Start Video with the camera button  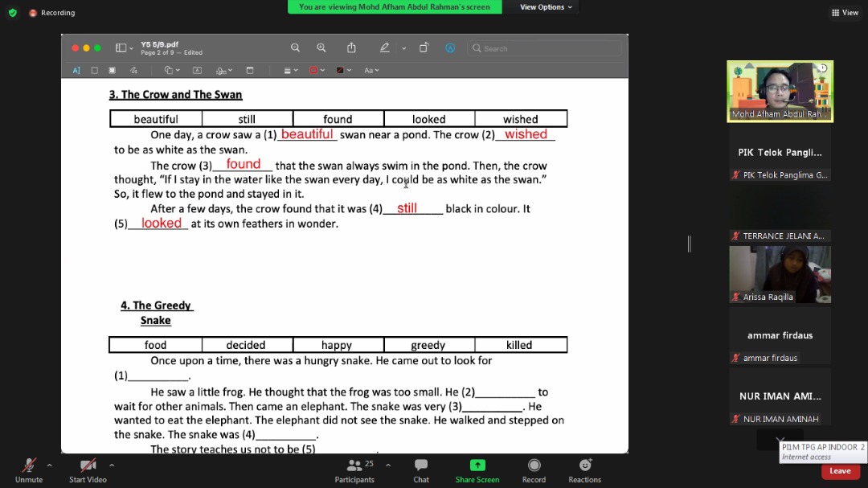[88, 470]
